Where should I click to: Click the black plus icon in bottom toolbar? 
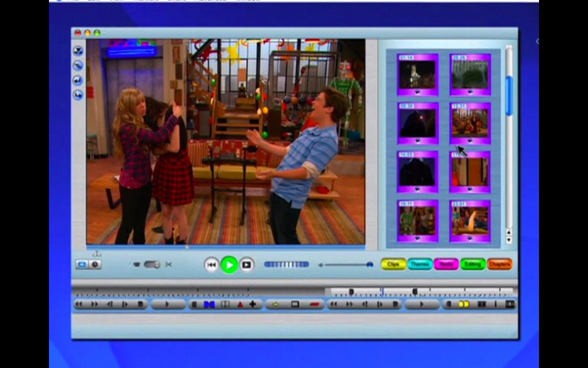pyautogui.click(x=253, y=304)
